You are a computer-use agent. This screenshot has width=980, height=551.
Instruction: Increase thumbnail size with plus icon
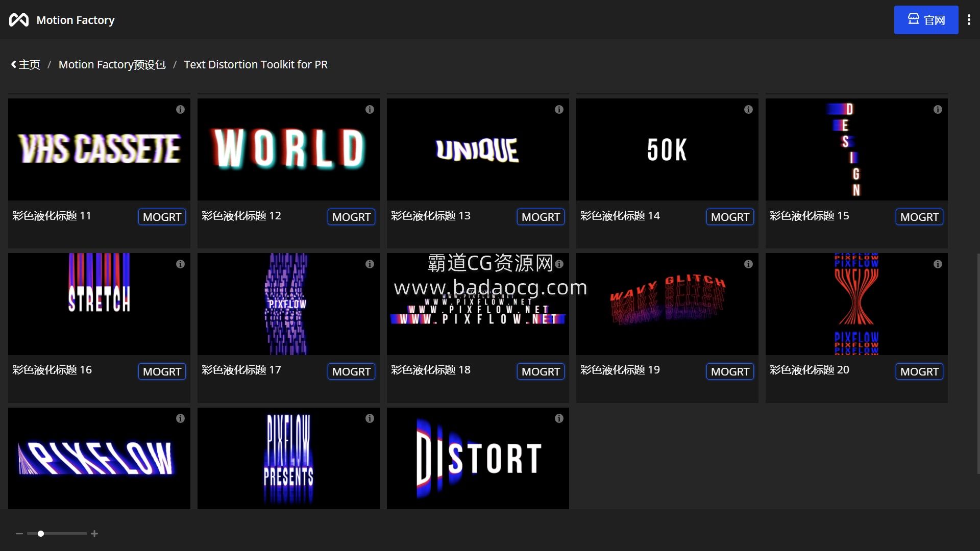(94, 534)
